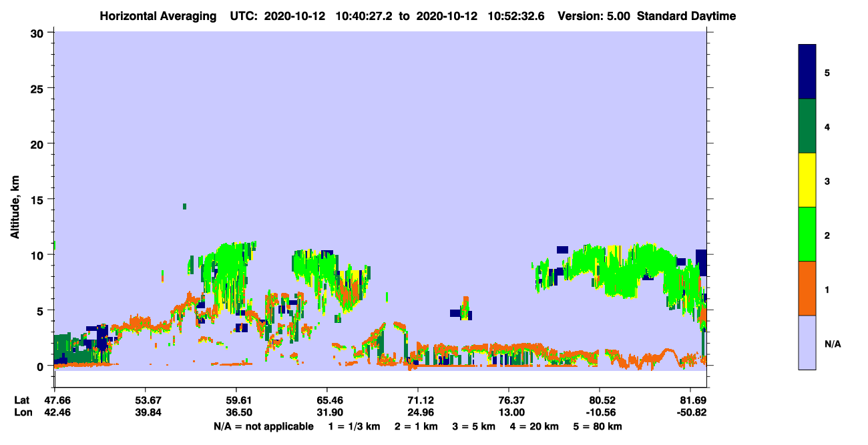The image size is (868, 445).
Task: Click the orange colorbar segment labeled 1
Action: tap(807, 288)
